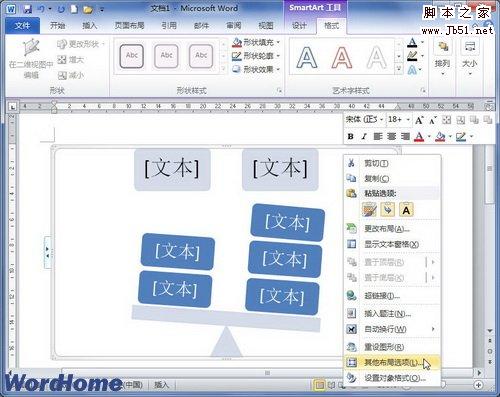500x397 pixels.
Task: Choose 超链接 hyperlink menu item
Action: (392, 296)
